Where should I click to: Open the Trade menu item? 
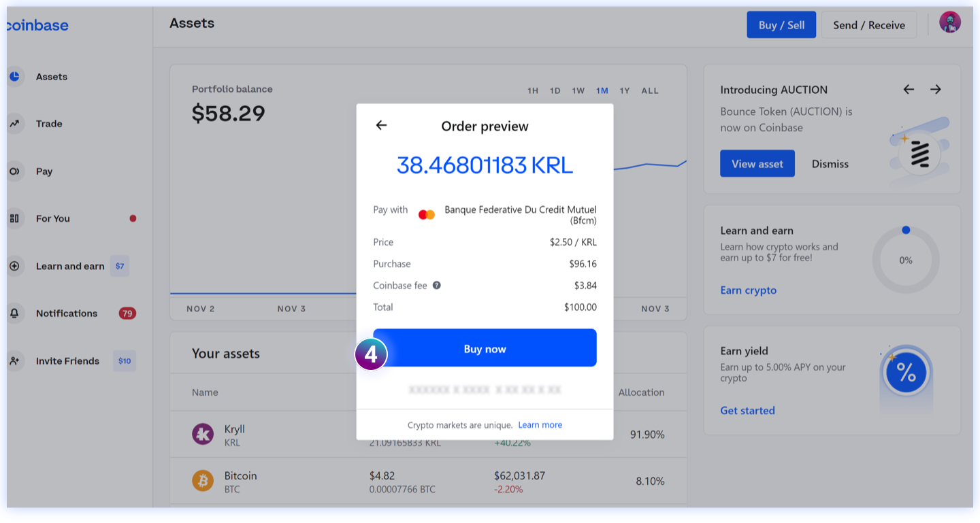(49, 124)
